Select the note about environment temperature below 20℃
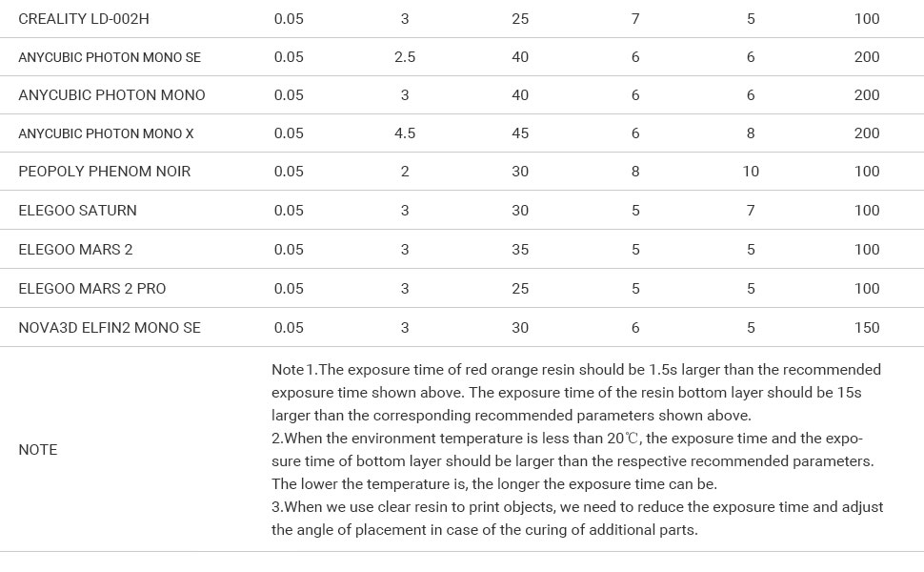 [x=572, y=461]
